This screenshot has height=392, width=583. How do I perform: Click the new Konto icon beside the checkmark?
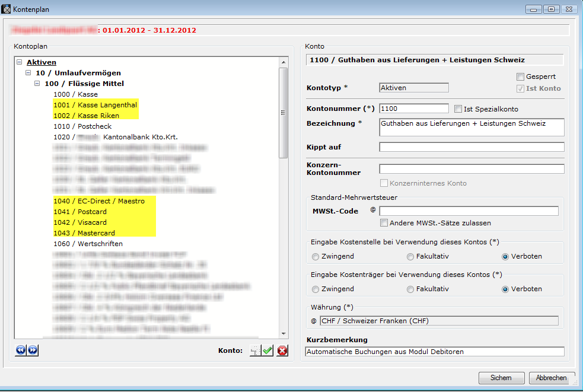[254, 351]
